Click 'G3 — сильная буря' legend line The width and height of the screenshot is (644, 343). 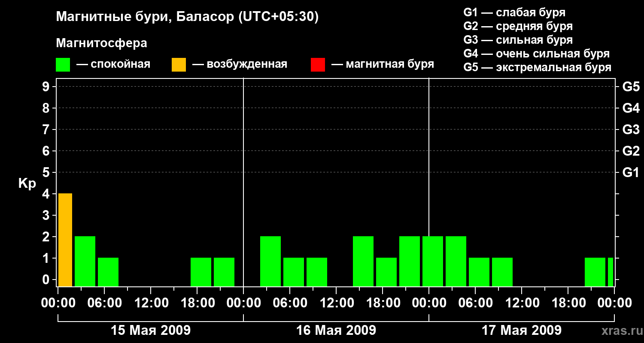[x=518, y=40]
